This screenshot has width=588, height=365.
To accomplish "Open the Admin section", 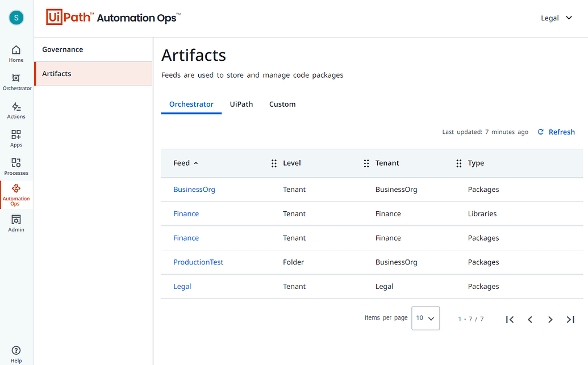I will [x=16, y=223].
